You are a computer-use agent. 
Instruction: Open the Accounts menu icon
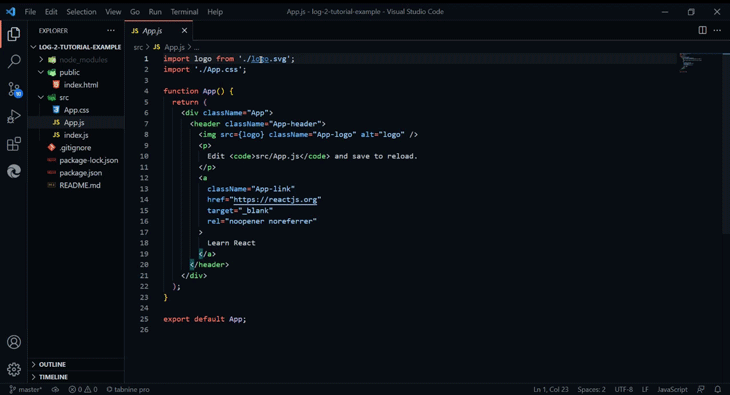(14, 342)
